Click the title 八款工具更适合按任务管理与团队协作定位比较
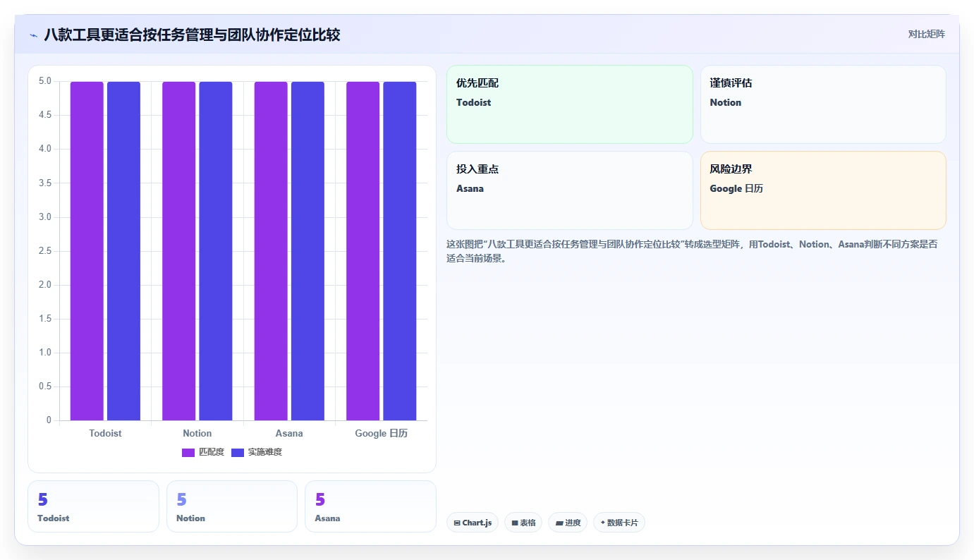 [192, 35]
